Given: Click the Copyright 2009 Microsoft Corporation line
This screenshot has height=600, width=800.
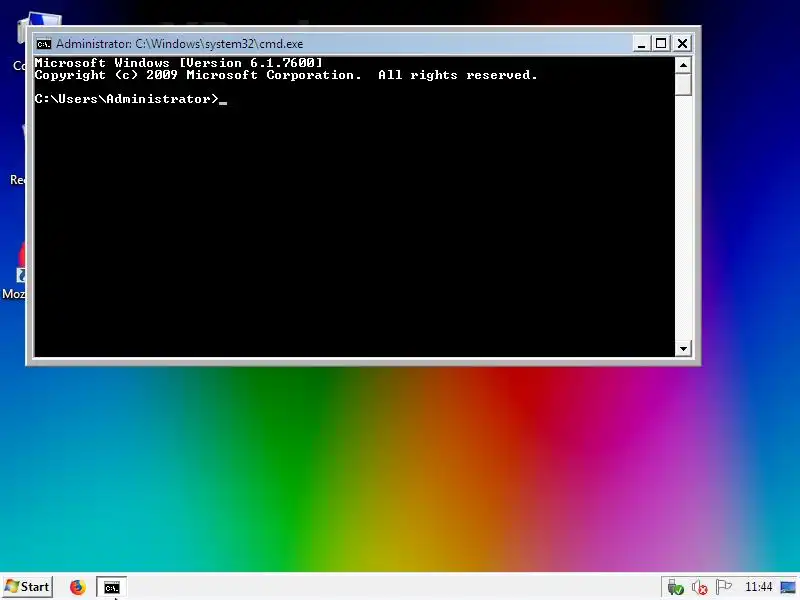Looking at the screenshot, I should (x=286, y=75).
